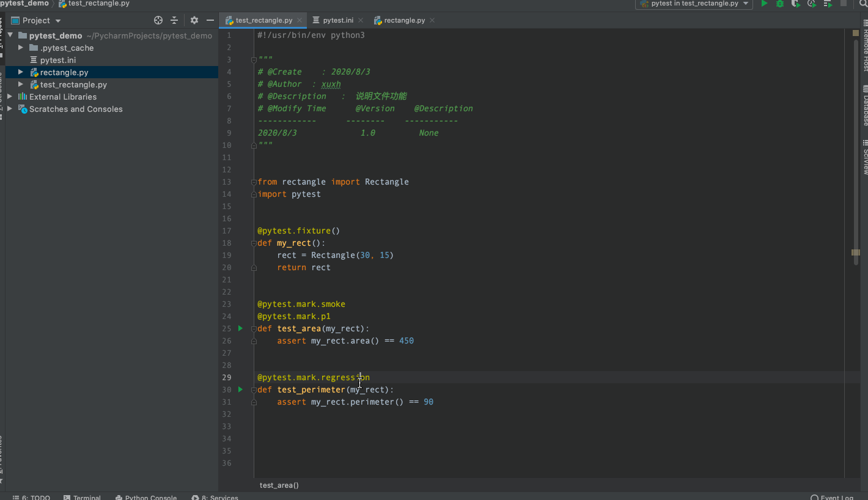Image resolution: width=868 pixels, height=500 pixels.
Task: Run test_perimeter from gutter arrow
Action: [240, 389]
